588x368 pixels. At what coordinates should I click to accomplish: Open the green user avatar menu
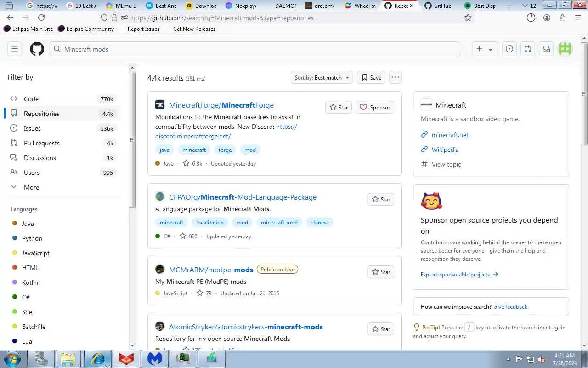point(565,49)
